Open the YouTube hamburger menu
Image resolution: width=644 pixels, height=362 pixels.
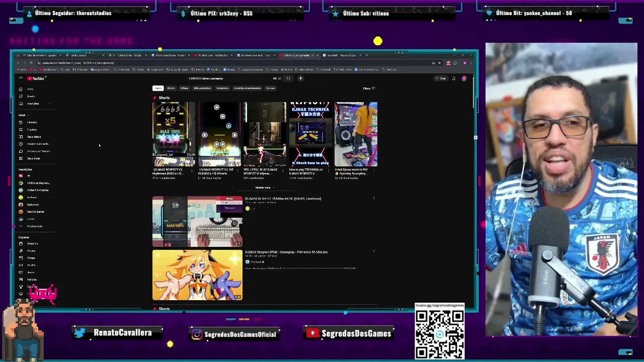pos(21,78)
